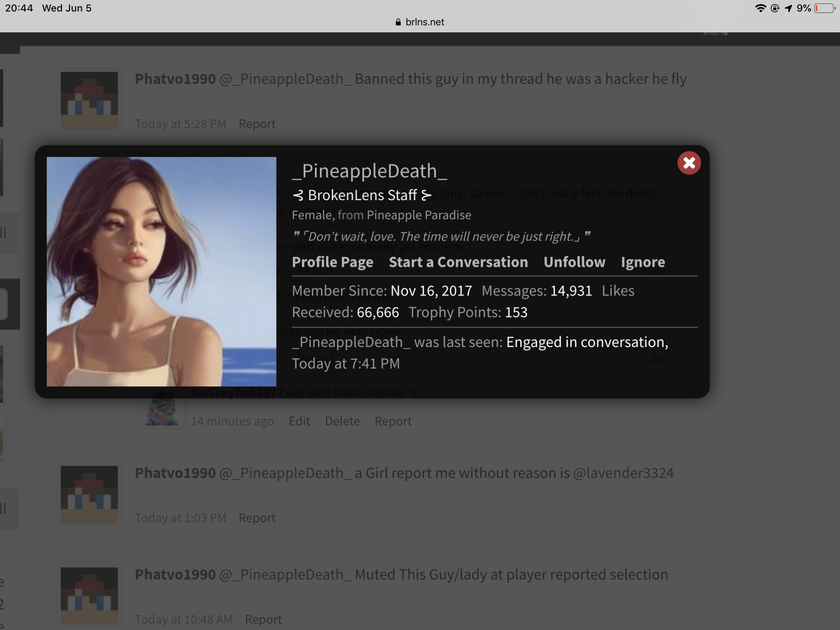Screen dimensions: 840x630
Task: Select the '66,666' likes received value
Action: click(x=378, y=313)
